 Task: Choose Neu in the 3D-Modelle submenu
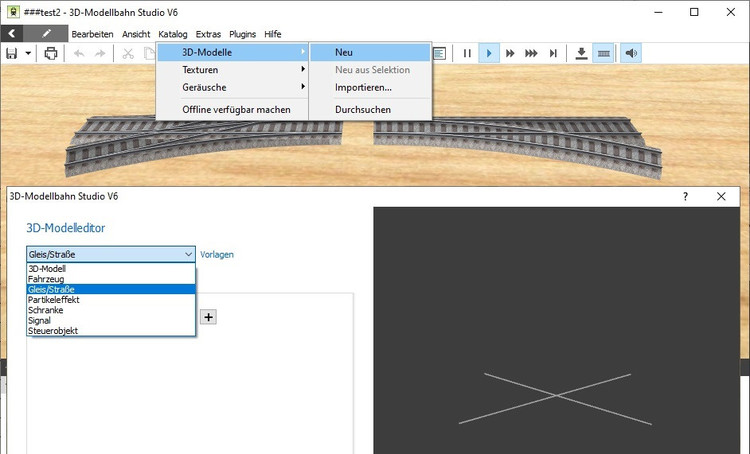click(x=370, y=52)
